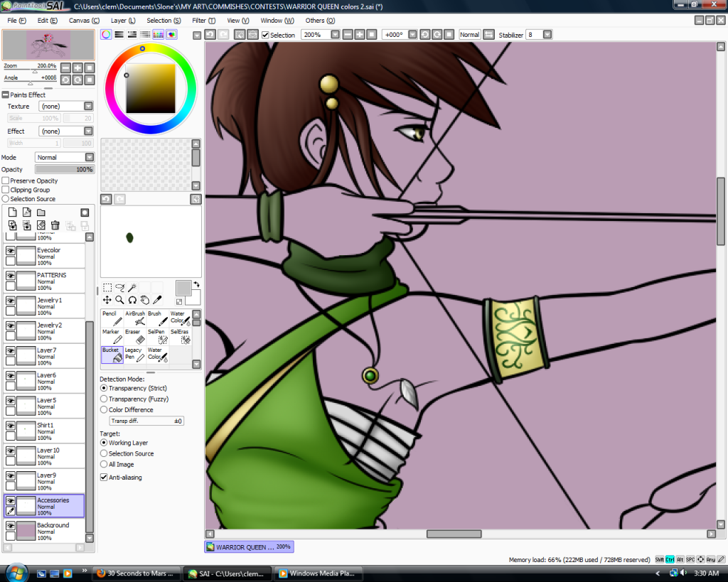This screenshot has width=728, height=582.
Task: Click the redo arrow in the top toolbar
Action: 223,35
